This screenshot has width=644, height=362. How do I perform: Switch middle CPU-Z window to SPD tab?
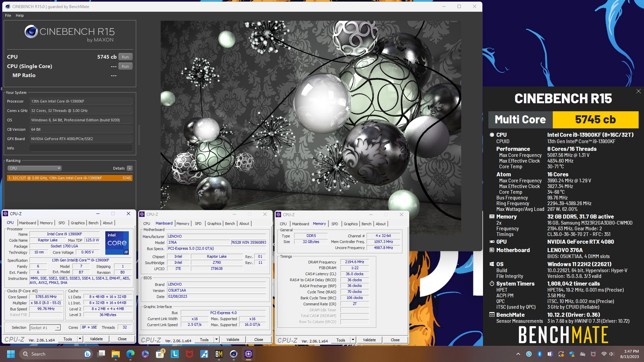coord(198,224)
